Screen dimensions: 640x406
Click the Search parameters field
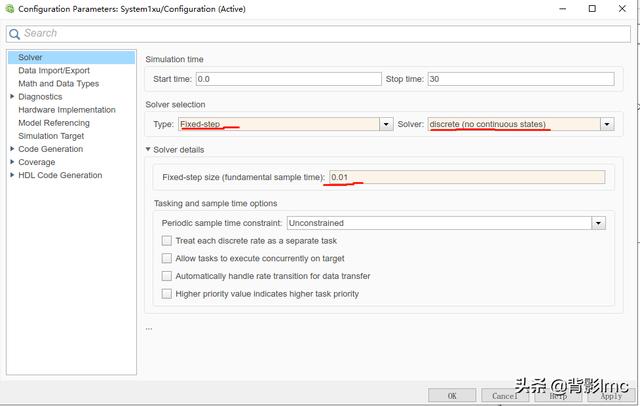(x=318, y=34)
